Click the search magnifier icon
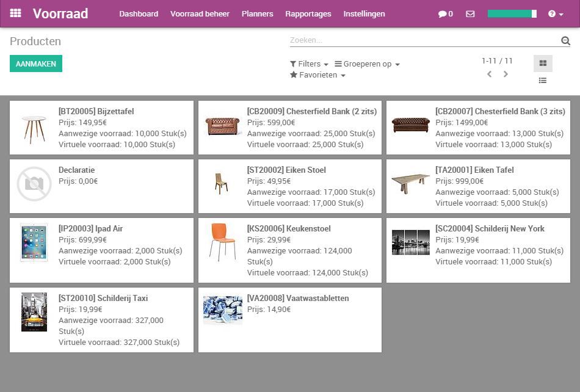Image resolution: width=580 pixels, height=392 pixels. coord(565,40)
